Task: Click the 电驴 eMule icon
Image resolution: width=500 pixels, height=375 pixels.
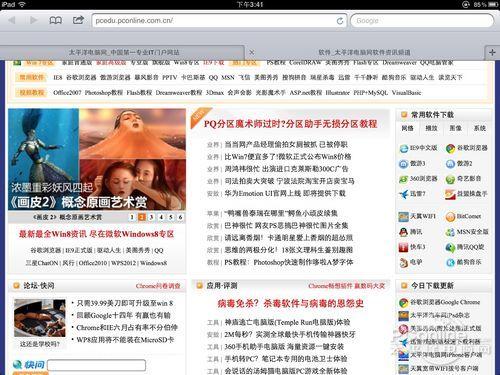Action: point(404,263)
